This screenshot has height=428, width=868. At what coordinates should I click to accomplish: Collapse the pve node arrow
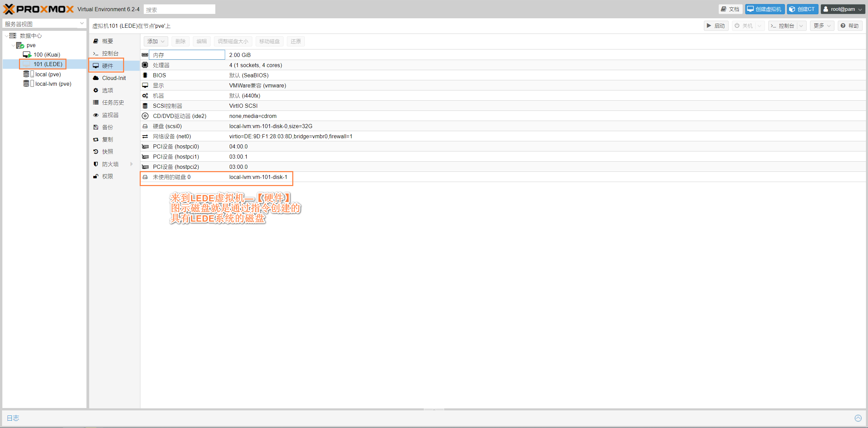(13, 45)
